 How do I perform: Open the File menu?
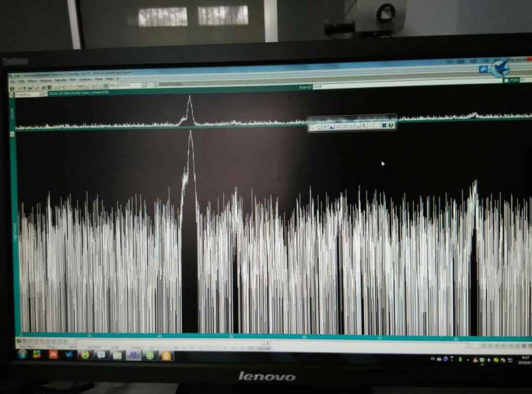(x=12, y=82)
